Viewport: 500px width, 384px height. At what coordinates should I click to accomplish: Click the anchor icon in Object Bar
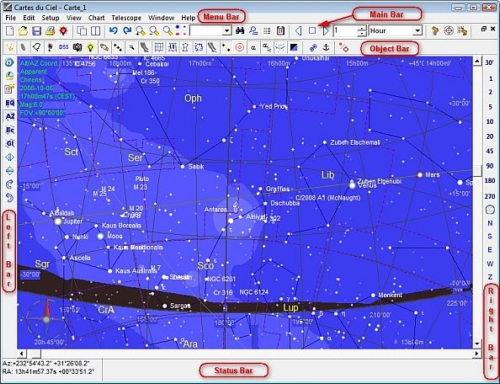[326, 48]
